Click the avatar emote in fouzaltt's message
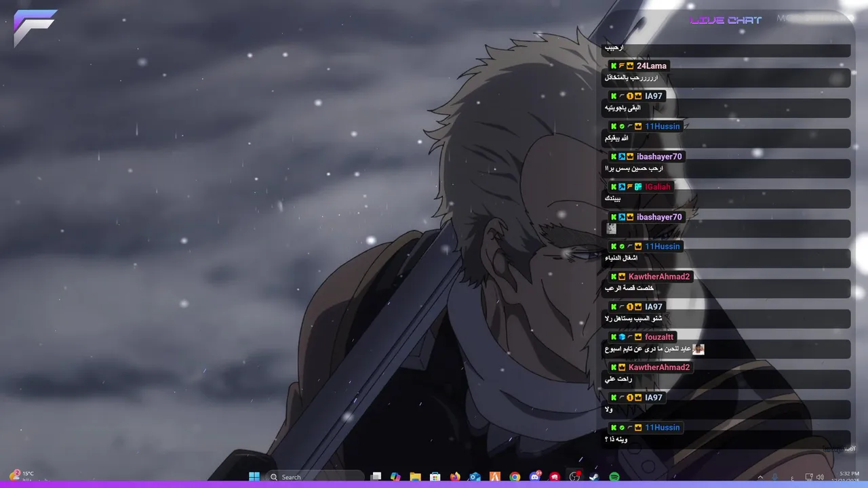Image resolution: width=868 pixels, height=488 pixels. pos(698,349)
